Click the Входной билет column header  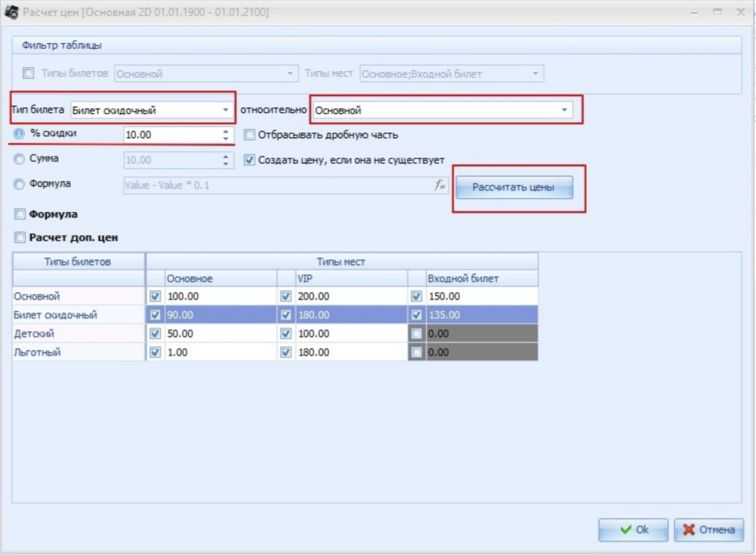(x=482, y=278)
